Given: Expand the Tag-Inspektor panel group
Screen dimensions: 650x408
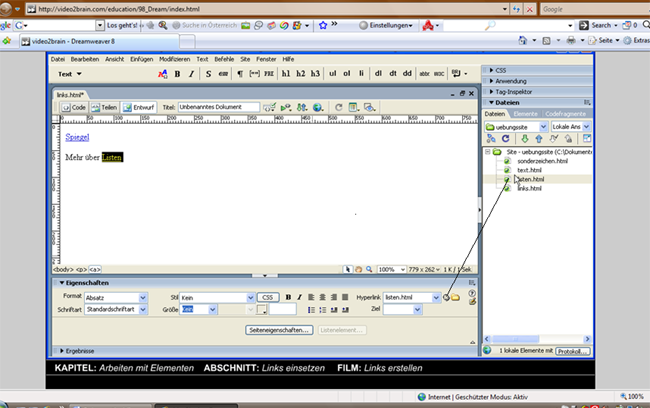Looking at the screenshot, I should [x=491, y=92].
